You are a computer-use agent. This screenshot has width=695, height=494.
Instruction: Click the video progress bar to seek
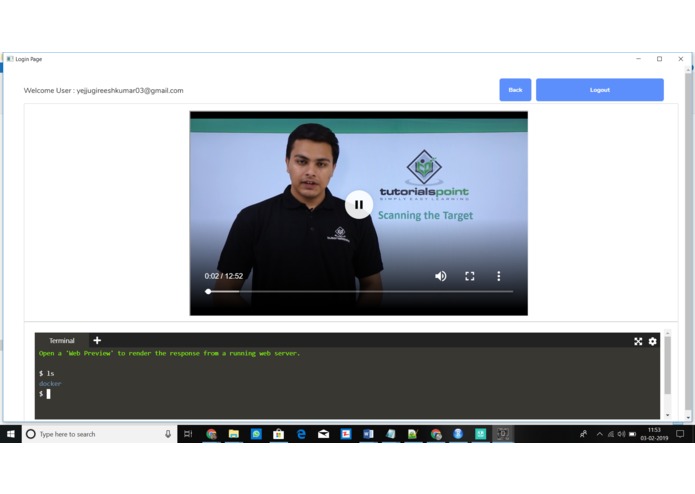point(360,292)
